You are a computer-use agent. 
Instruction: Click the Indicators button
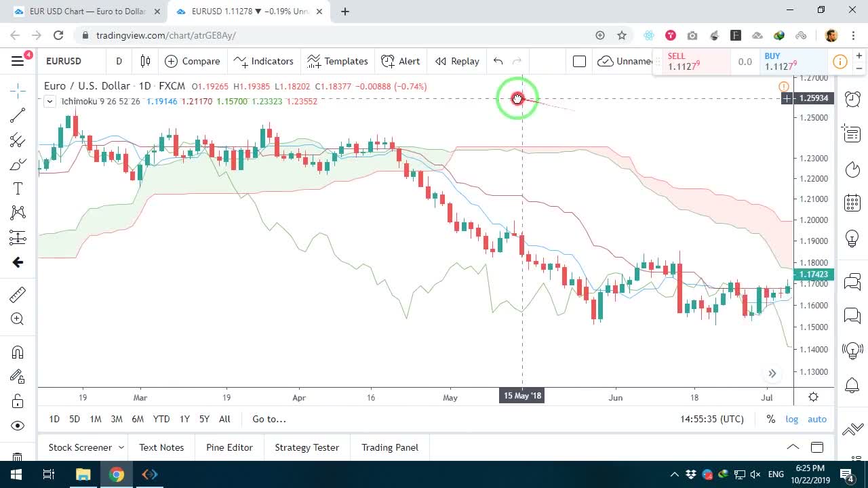point(263,61)
